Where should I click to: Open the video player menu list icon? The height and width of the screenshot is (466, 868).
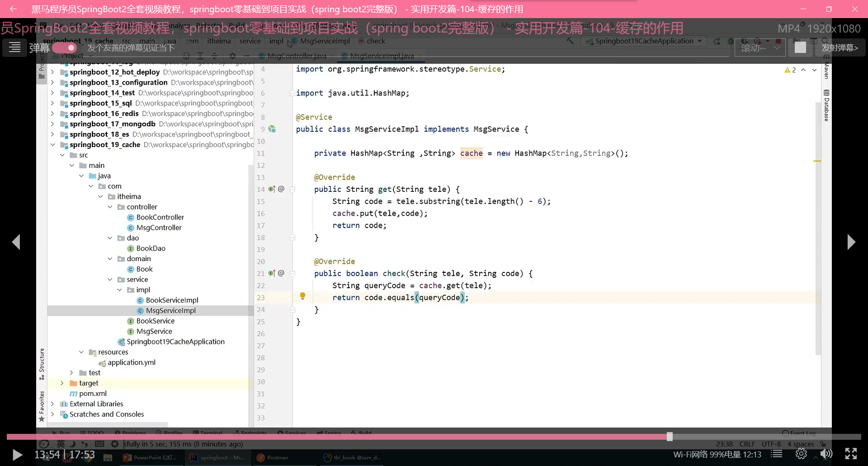(14, 47)
